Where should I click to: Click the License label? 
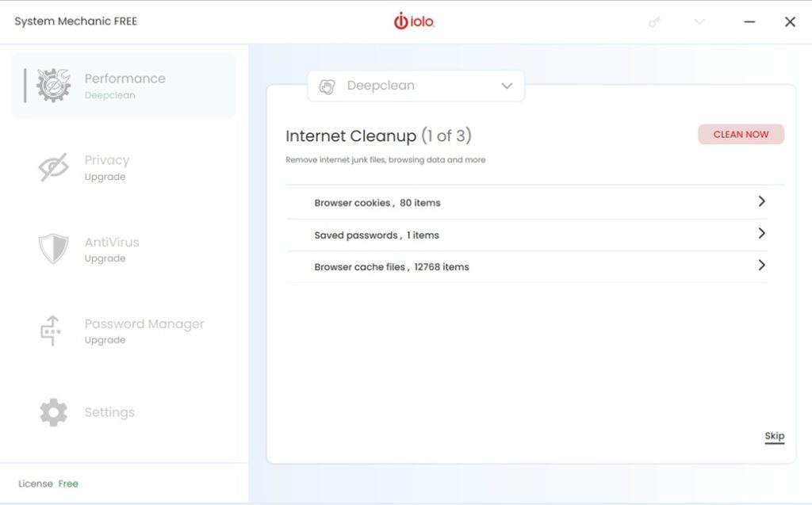tap(35, 484)
